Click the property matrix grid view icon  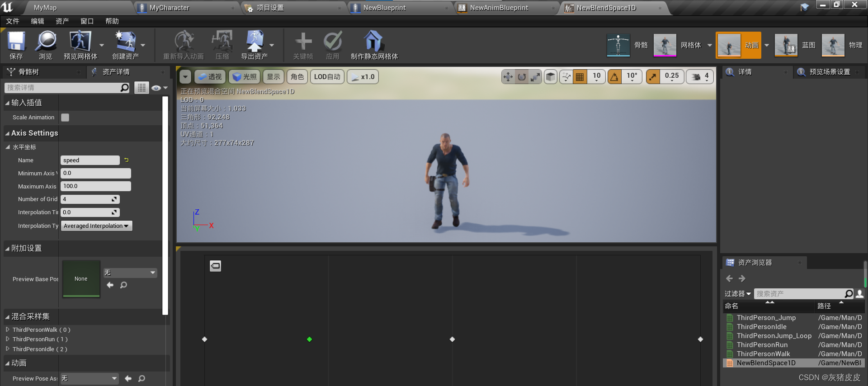[x=142, y=88]
